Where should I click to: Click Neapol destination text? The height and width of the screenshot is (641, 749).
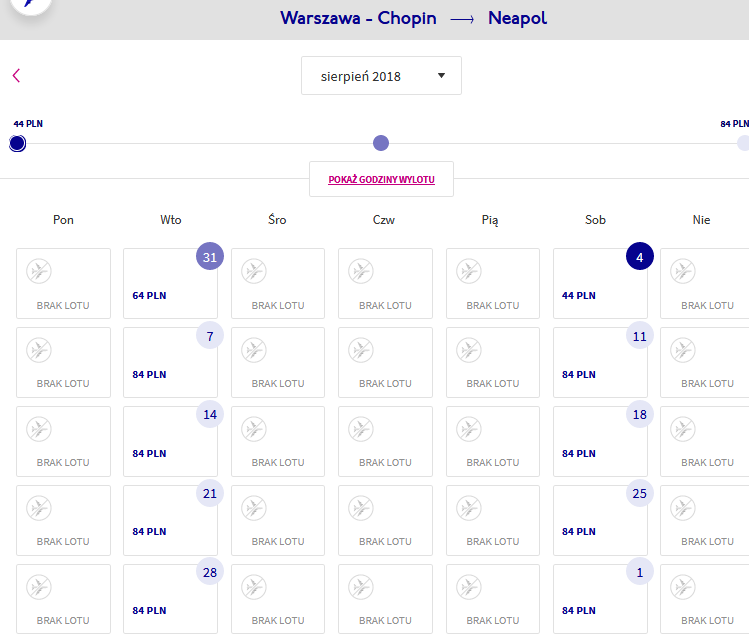(x=517, y=18)
